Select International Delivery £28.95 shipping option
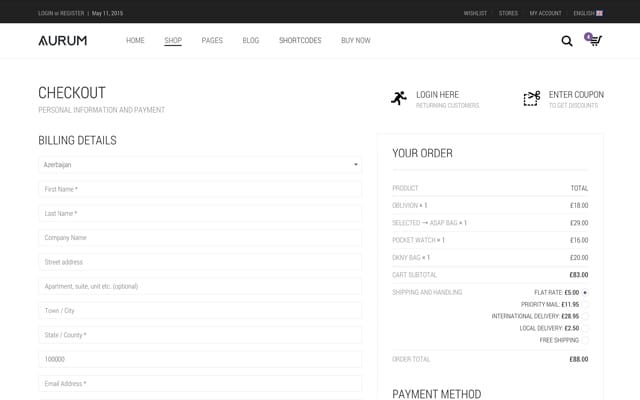 (585, 316)
